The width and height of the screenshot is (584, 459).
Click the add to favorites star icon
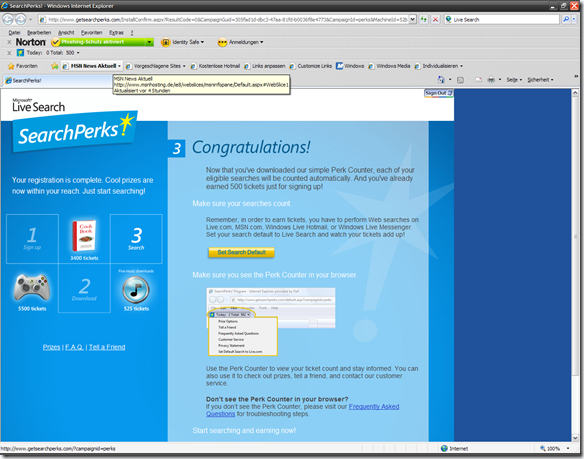tap(55, 66)
